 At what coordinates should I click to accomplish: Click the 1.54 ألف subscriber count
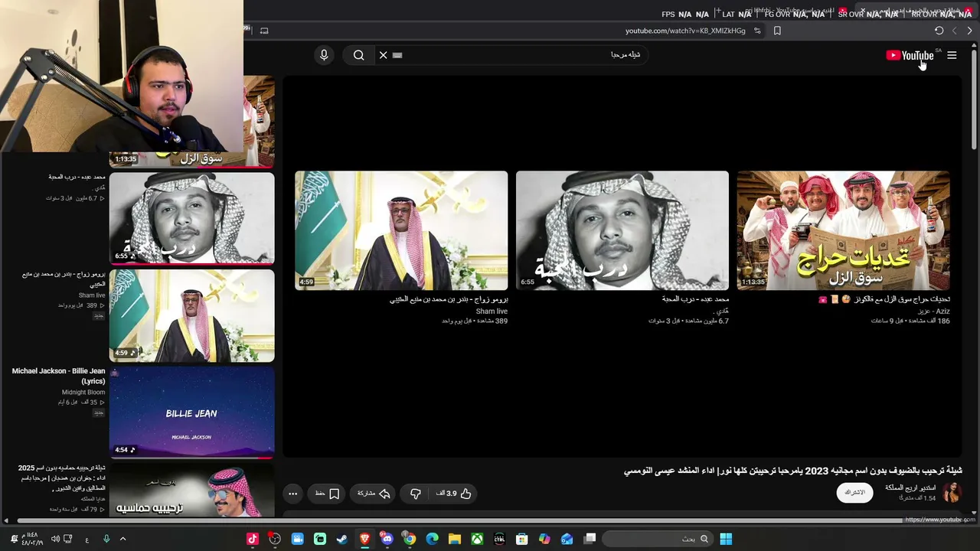click(918, 498)
